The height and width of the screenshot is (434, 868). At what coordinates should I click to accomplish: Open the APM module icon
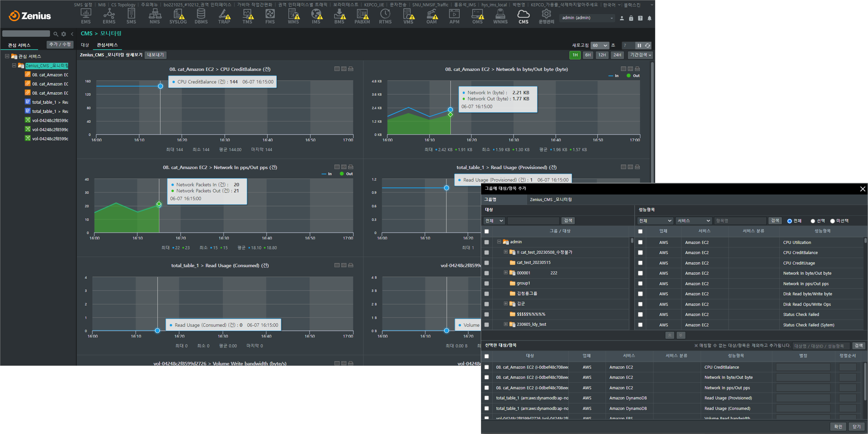tap(454, 16)
